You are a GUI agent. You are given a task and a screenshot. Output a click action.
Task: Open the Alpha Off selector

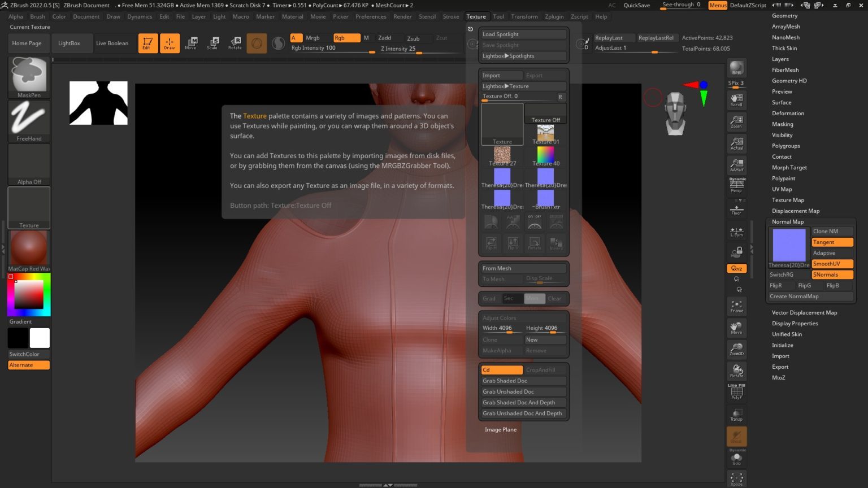pyautogui.click(x=29, y=164)
